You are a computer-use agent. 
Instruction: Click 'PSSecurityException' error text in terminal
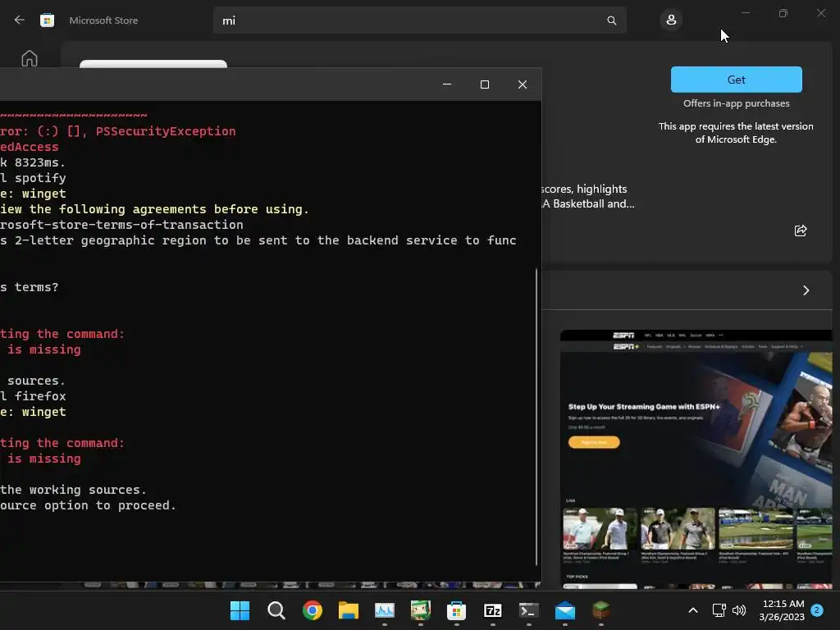point(166,131)
